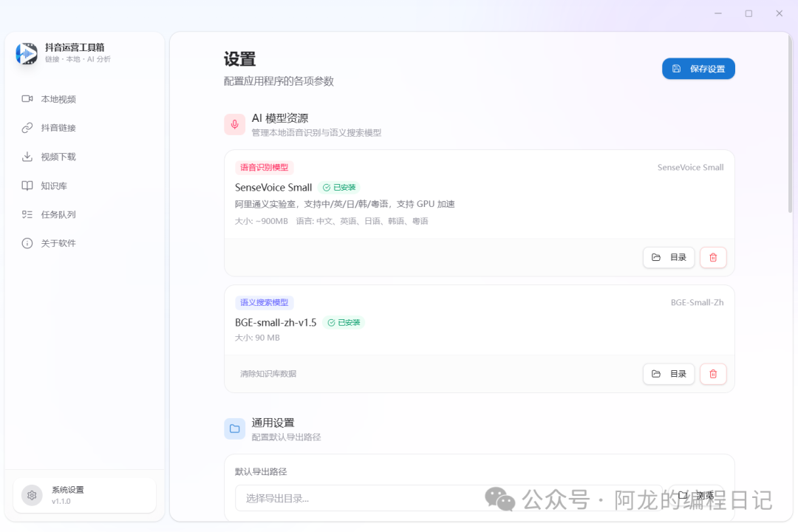
Task: Click the 已安装 badge next to SenseVoice Small
Action: pos(339,187)
